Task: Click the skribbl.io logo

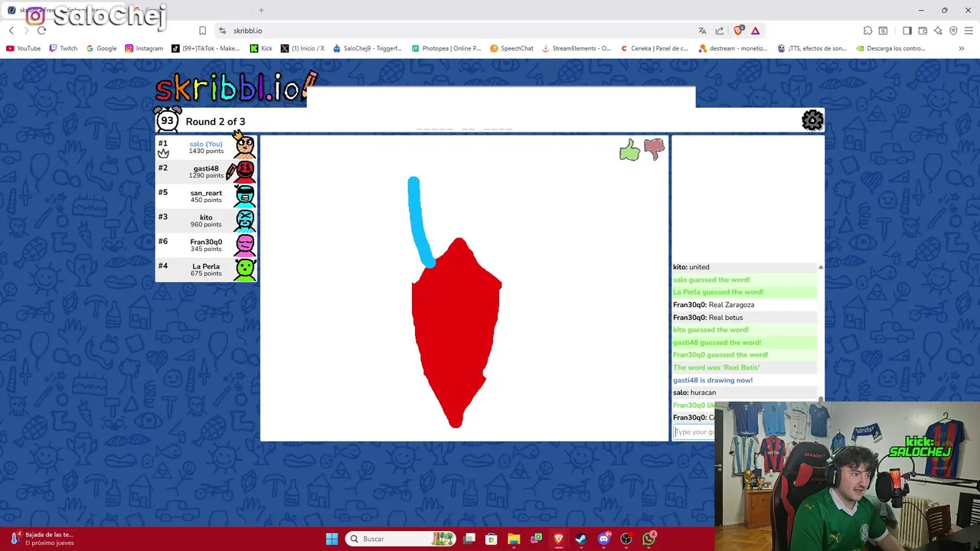Action: pos(236,86)
